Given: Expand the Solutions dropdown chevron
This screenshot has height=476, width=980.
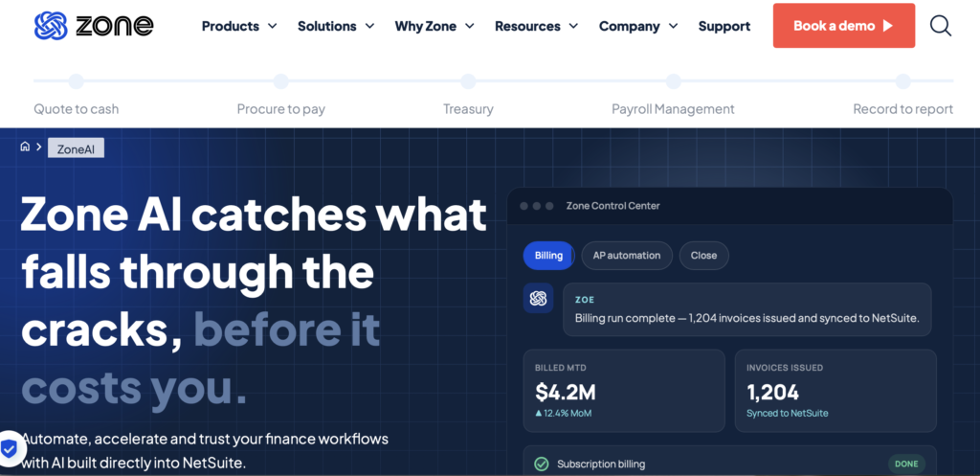Looking at the screenshot, I should (369, 26).
